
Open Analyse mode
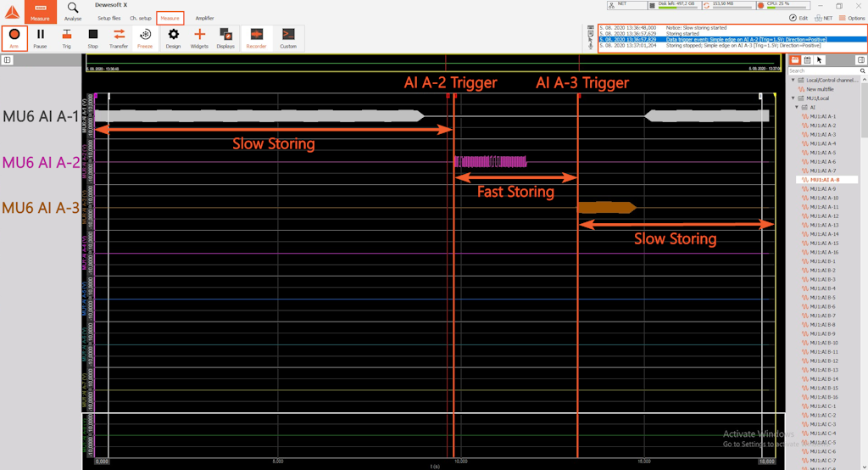[x=73, y=12]
